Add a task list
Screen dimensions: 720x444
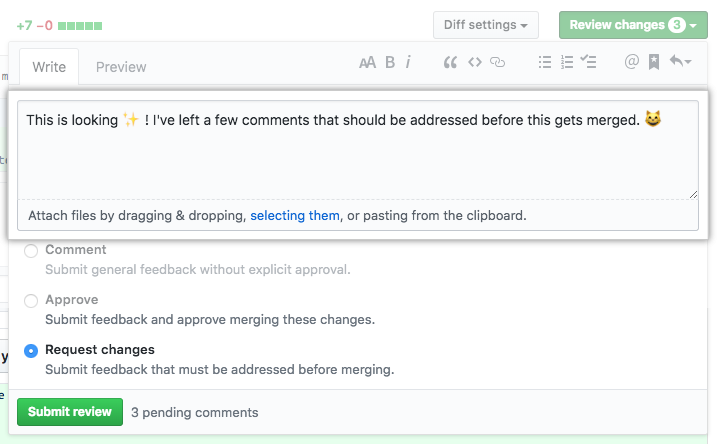589,63
